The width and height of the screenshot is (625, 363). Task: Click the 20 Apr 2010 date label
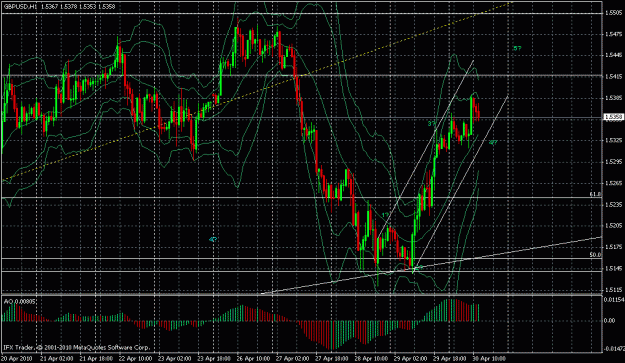pyautogui.click(x=17, y=358)
